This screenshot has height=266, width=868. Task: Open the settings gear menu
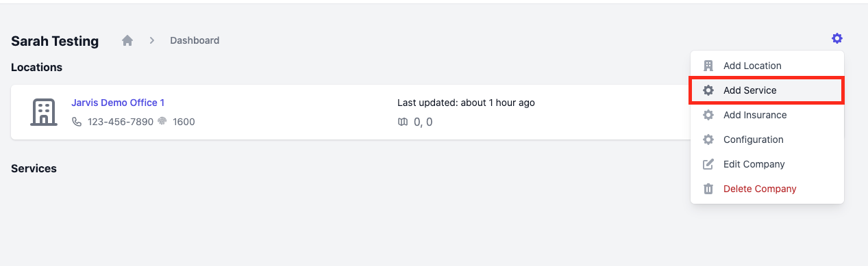pos(836,38)
